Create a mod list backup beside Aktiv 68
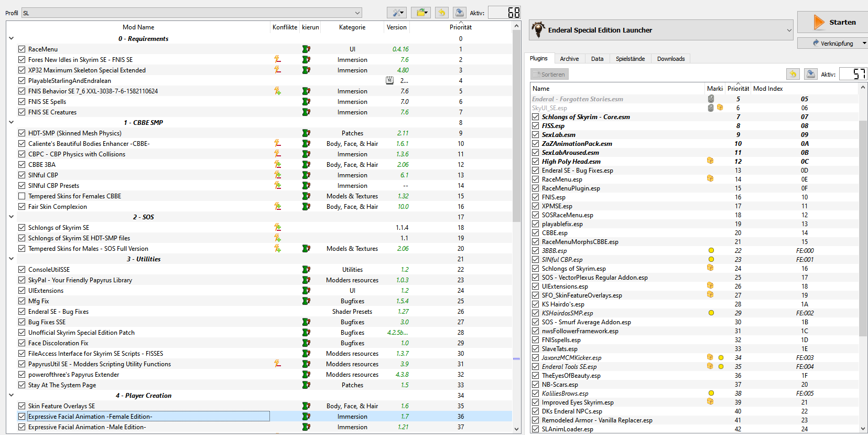The height and width of the screenshot is (435, 868). tap(459, 13)
